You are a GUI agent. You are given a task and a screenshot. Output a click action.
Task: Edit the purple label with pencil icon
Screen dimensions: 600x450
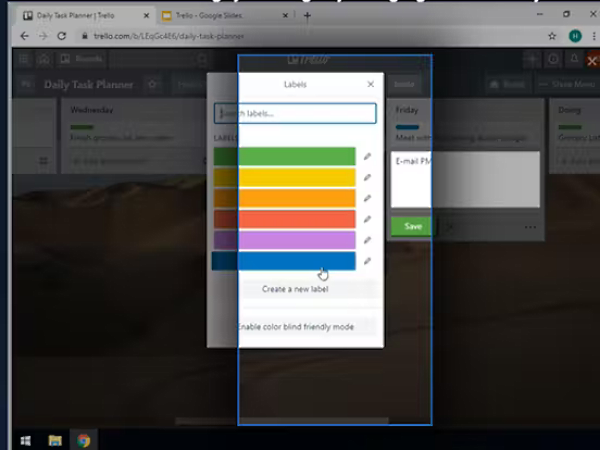click(367, 240)
